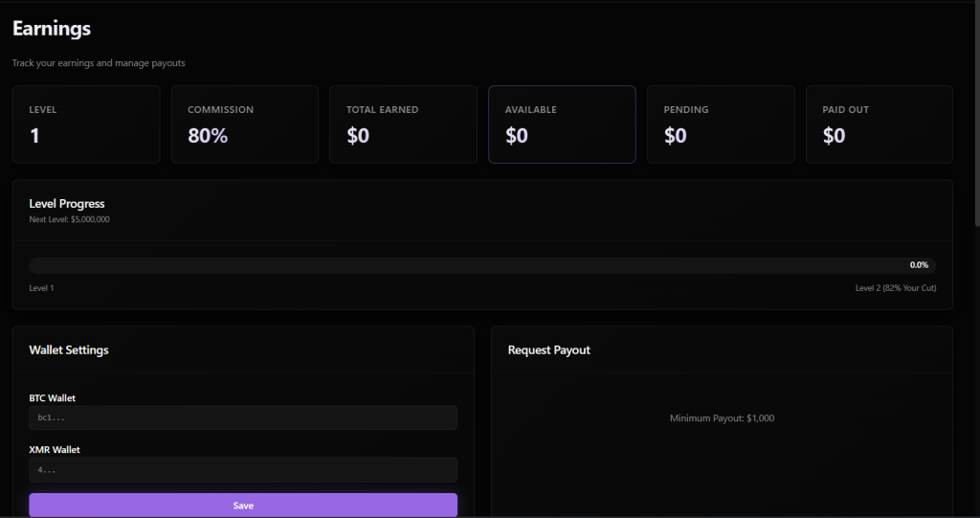Click the Level 2 (82% Your Cut) label
Viewport: 980px width, 518px height.
(x=895, y=288)
